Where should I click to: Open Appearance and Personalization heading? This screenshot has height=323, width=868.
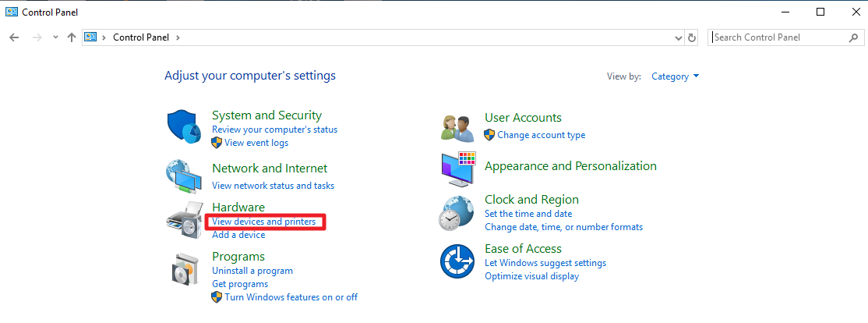[x=570, y=166]
